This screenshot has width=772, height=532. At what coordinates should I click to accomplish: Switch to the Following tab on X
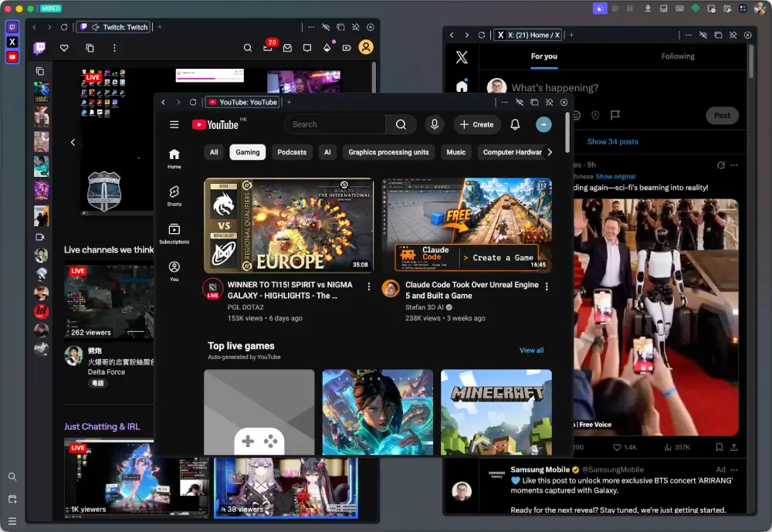[x=678, y=56]
